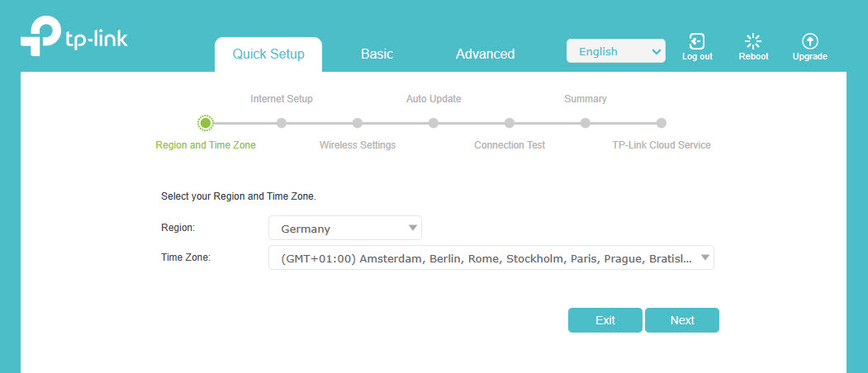
Task: Open the English language dropdown
Action: tap(615, 51)
